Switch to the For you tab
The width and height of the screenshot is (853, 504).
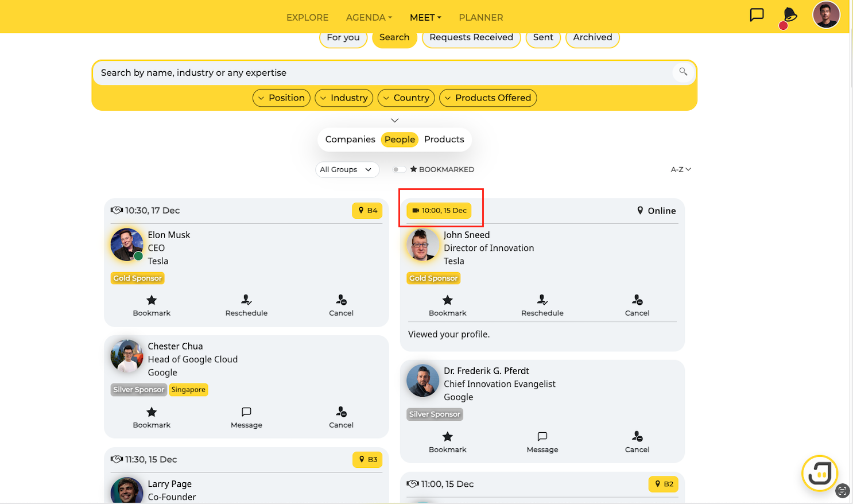point(343,38)
